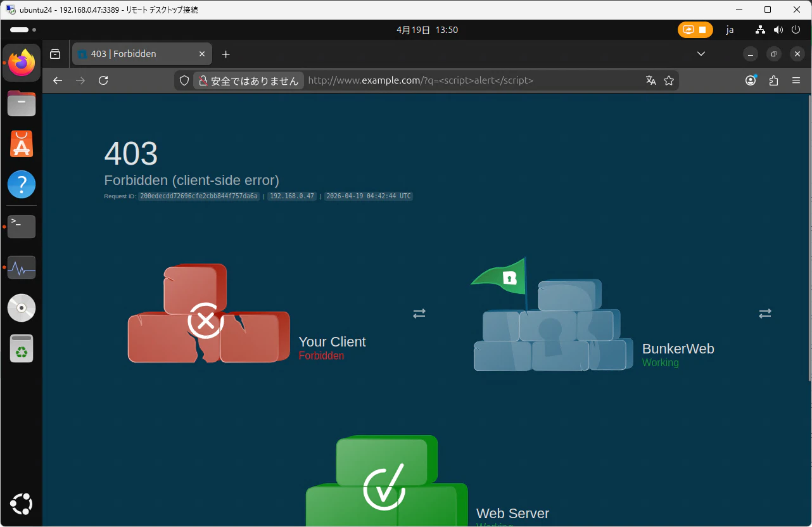The image size is (812, 527).
Task: Show applications with the Ubuntu logo button
Action: tap(22, 504)
